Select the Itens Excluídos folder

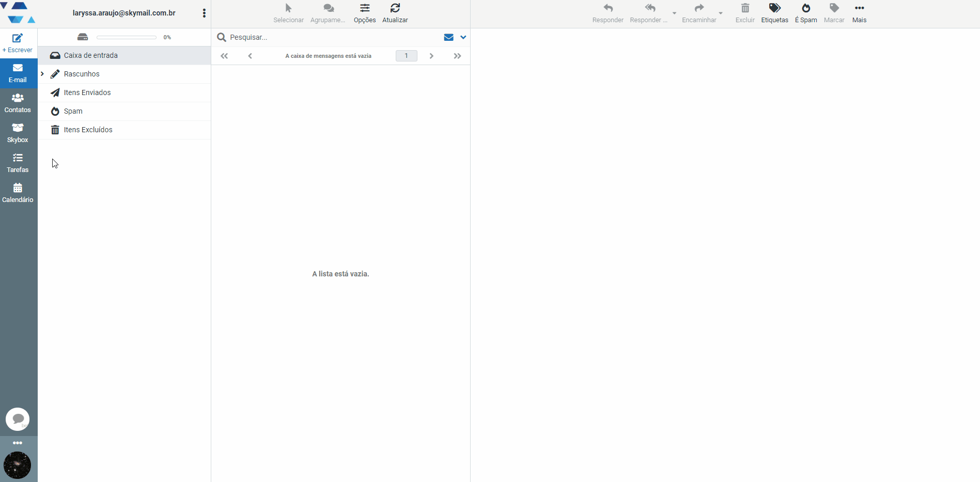tap(125, 130)
